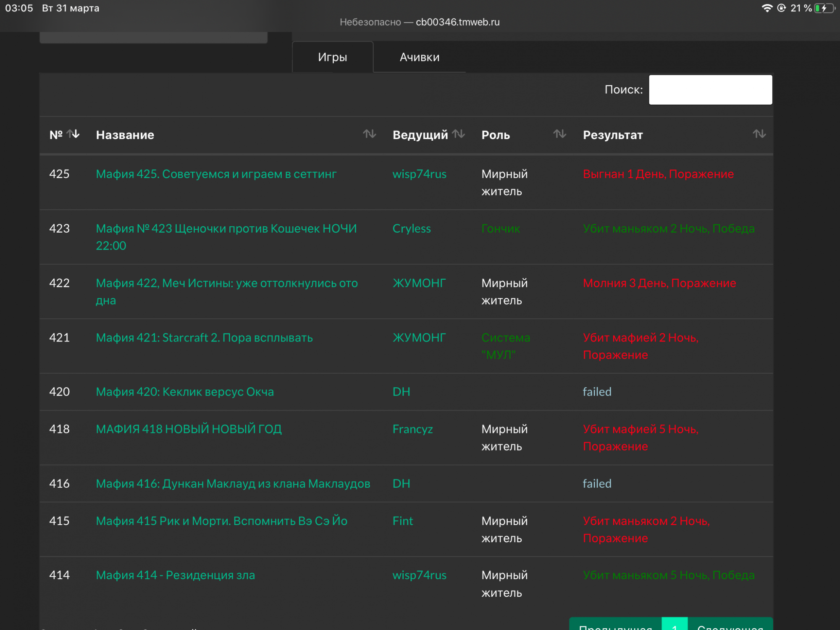Image resolution: width=840 pixels, height=630 pixels.
Task: Open Мафия 414 - Резиденция зла link
Action: click(x=175, y=575)
